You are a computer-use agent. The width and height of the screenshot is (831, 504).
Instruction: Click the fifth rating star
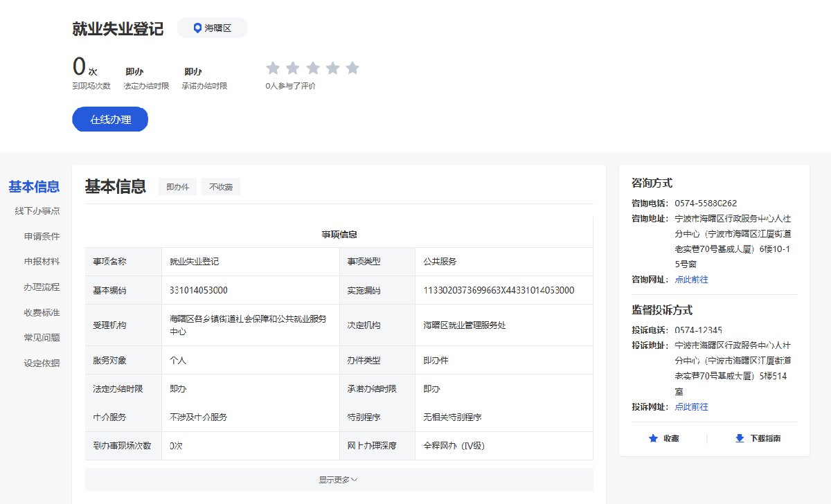click(352, 68)
